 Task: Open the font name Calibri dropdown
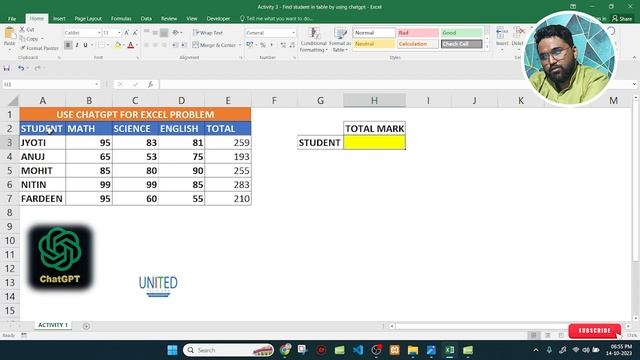[99, 33]
